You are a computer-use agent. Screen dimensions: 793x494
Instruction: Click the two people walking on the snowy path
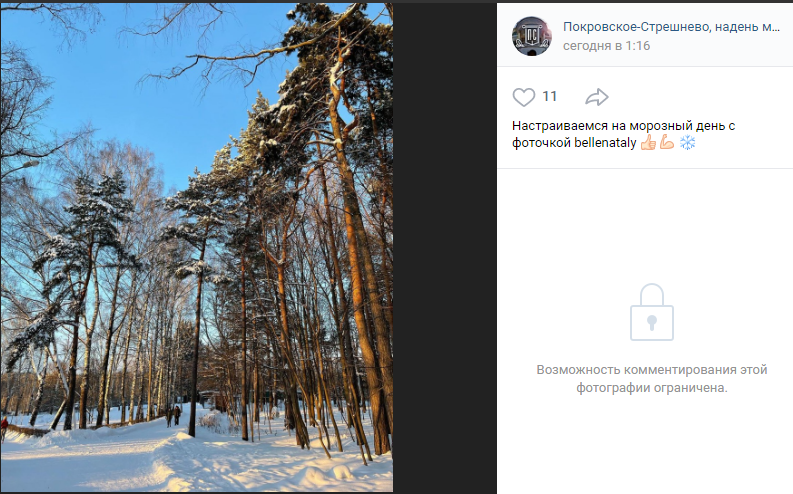[173, 416]
